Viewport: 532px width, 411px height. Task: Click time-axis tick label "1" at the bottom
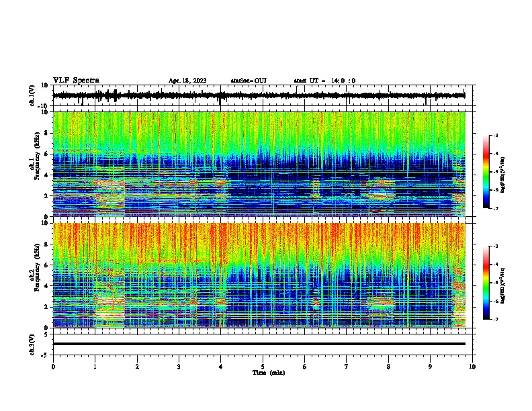[95, 367]
